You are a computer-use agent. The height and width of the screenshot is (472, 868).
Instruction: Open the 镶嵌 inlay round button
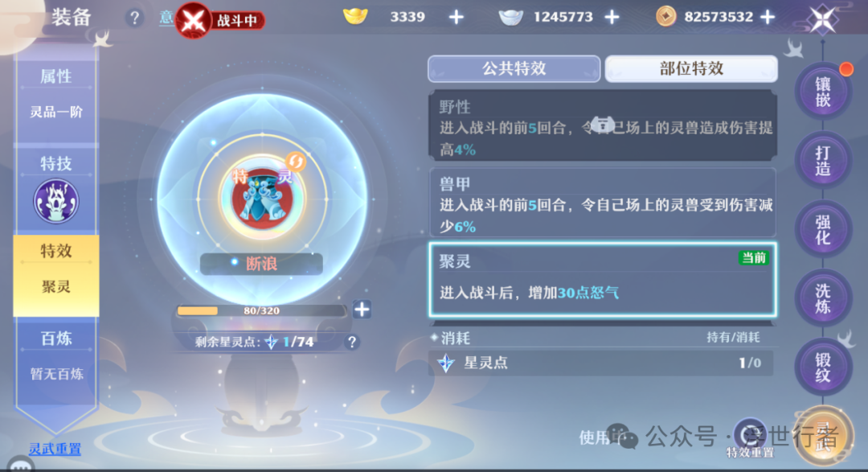point(823,92)
